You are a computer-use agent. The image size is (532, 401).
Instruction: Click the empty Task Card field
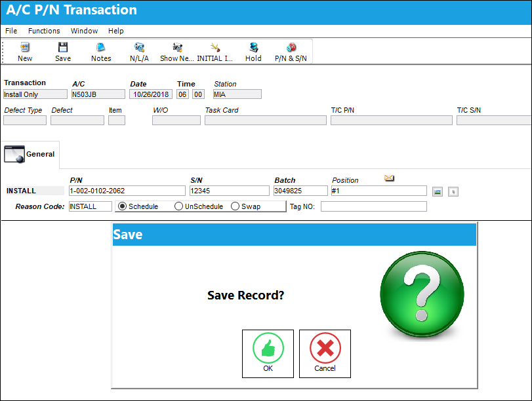[265, 121]
